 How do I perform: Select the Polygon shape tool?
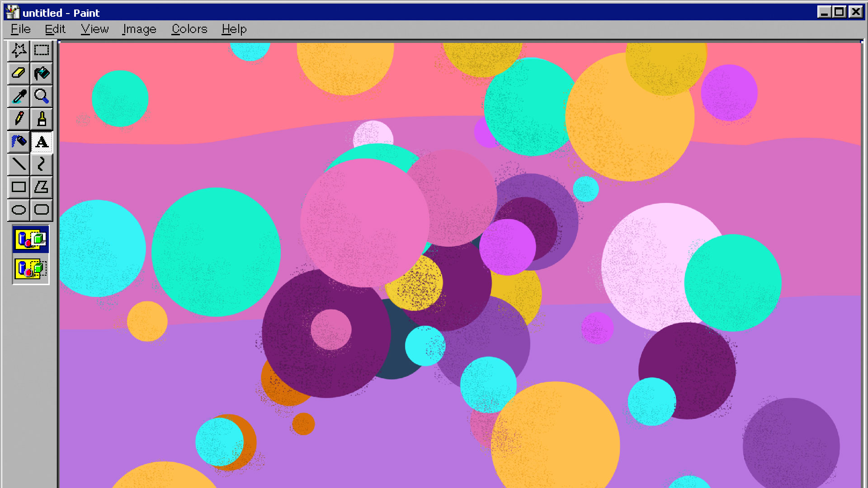click(x=42, y=187)
